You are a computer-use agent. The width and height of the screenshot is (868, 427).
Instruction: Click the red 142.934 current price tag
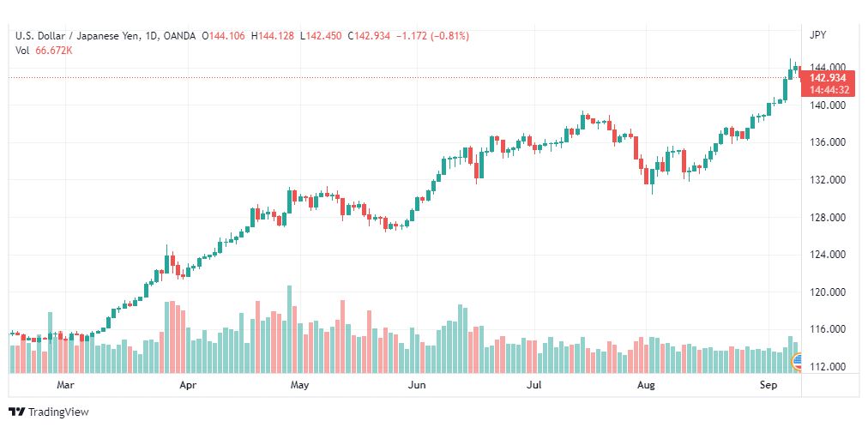click(828, 77)
